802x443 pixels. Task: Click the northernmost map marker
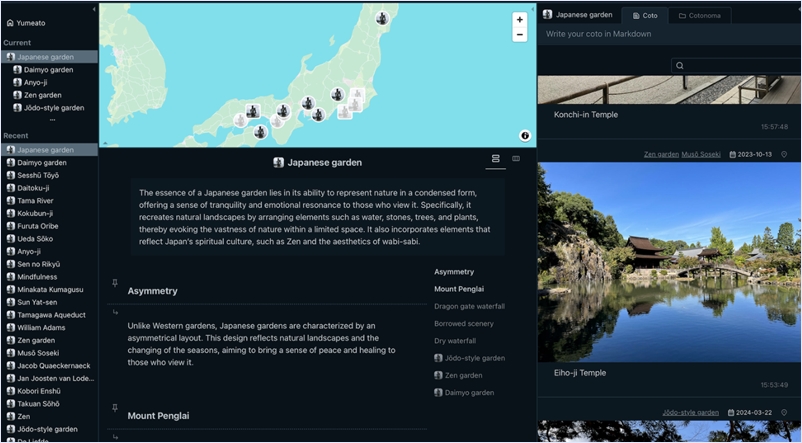coord(382,18)
